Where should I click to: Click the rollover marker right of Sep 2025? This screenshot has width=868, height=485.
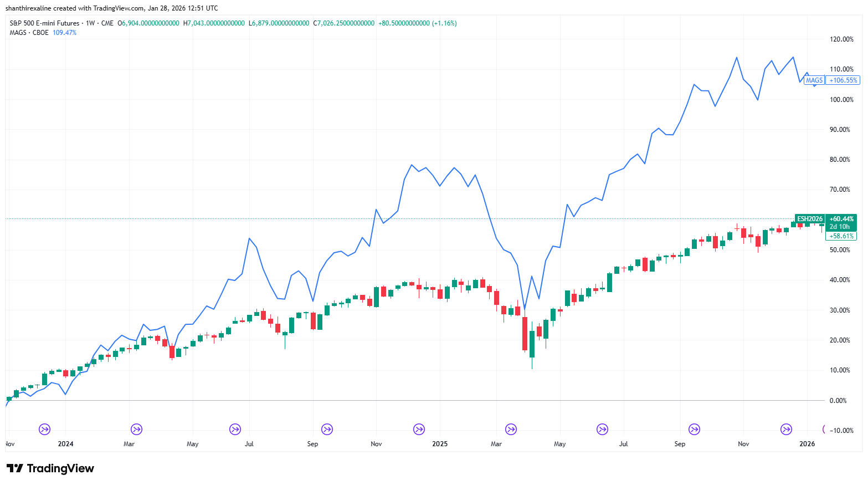694,429
